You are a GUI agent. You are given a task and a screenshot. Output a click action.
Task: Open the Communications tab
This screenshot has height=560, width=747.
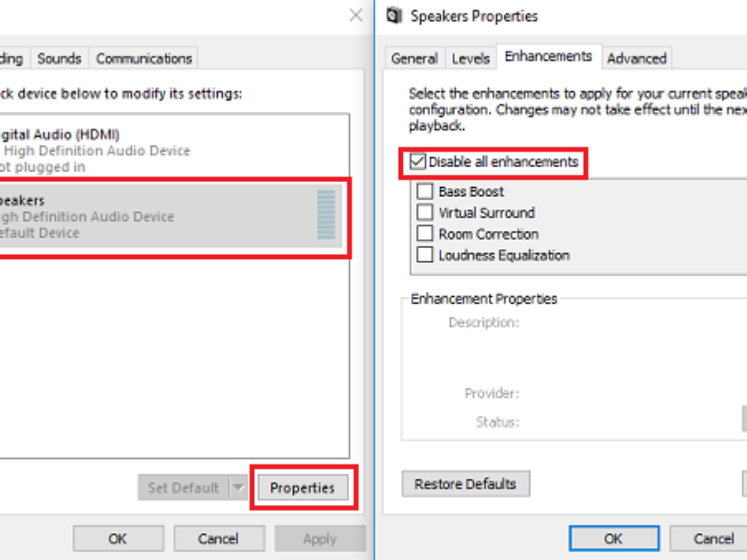pyautogui.click(x=144, y=58)
